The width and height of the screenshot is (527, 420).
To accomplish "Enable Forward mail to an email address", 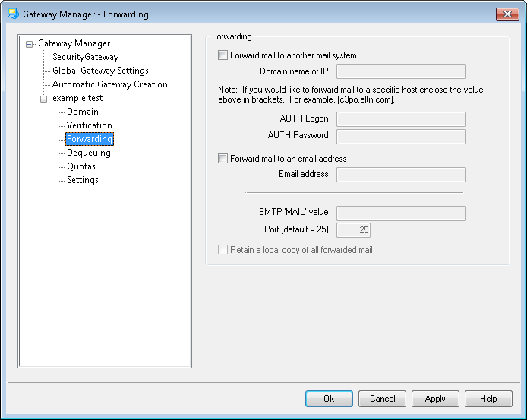I will 222,159.
